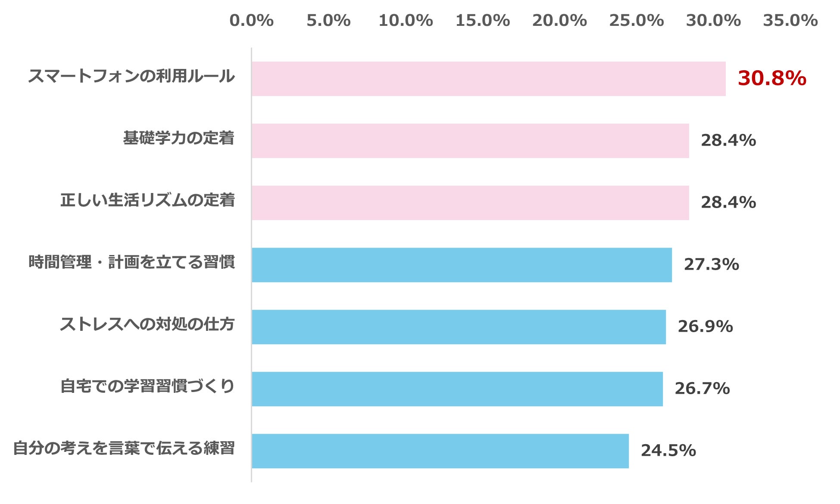Select the 自分の考えを言葉で伝える練習 label
This screenshot has height=504, width=840.
[x=124, y=448]
